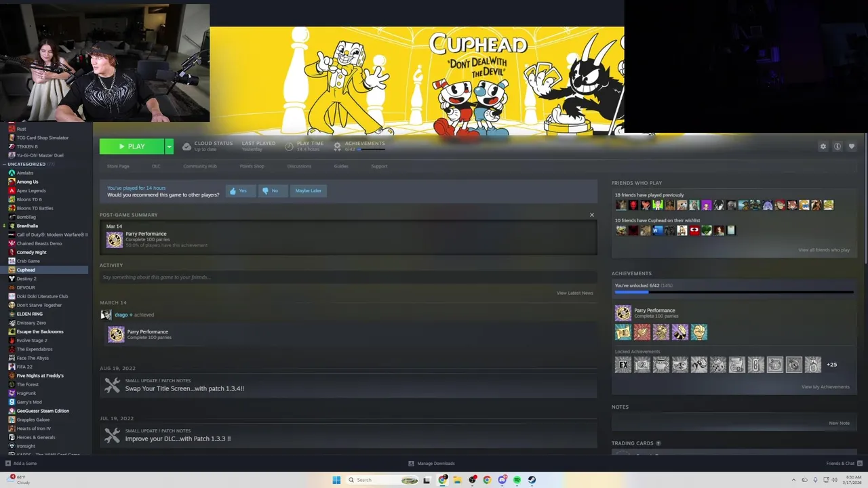Screen dimensions: 868x488
Task: Select ELDEN RING in library list
Action: pos(30,314)
